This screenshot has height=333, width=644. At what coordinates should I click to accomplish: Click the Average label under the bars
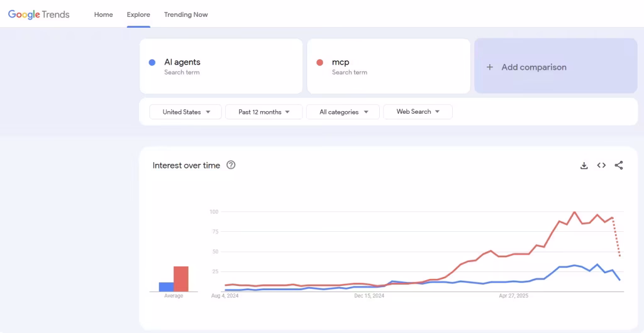[x=174, y=296]
